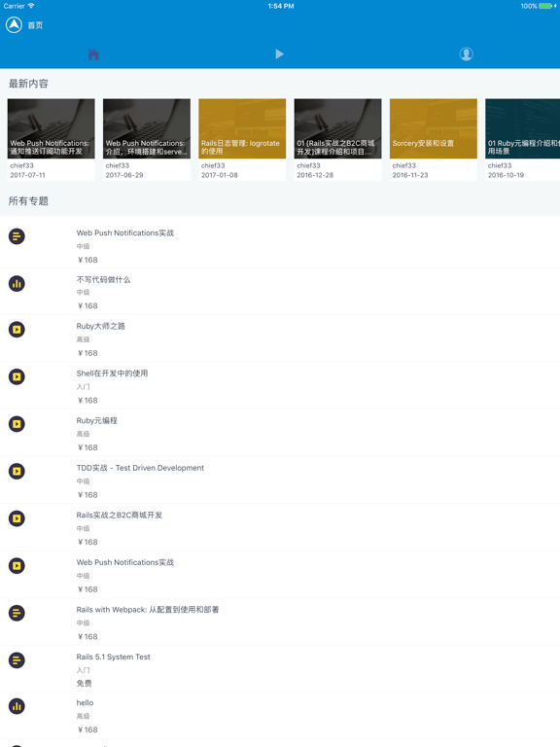
Task: Open the play video tab
Action: 280,53
